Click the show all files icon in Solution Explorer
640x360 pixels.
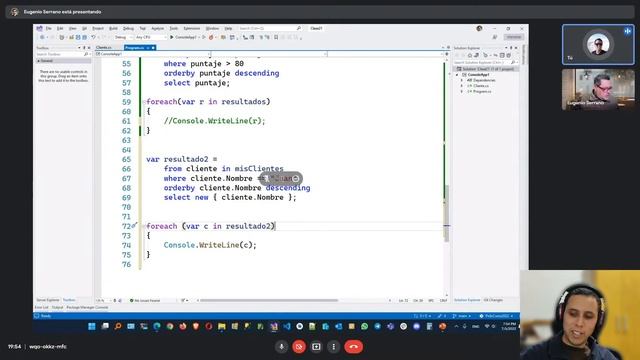[508, 55]
